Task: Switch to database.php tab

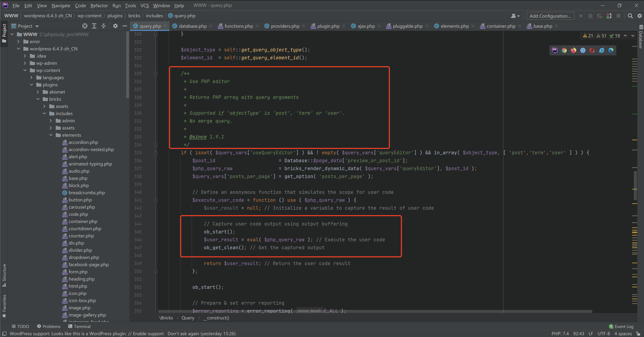Action: tap(193, 26)
